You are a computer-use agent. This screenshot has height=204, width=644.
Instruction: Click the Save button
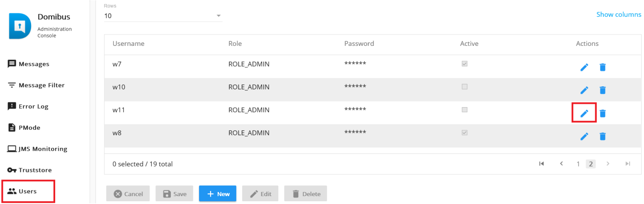(174, 194)
